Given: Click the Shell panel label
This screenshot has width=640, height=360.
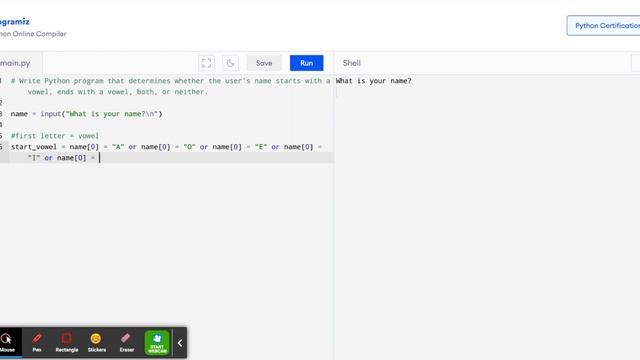Looking at the screenshot, I should (351, 63).
